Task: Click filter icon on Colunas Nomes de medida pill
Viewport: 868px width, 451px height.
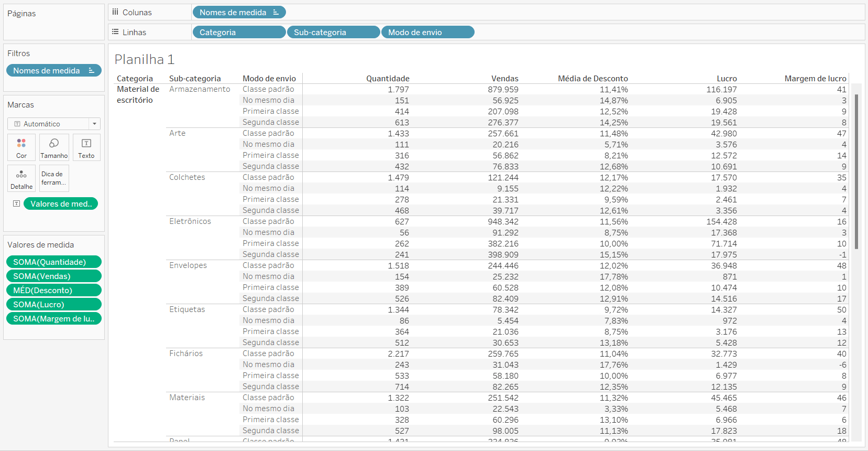Action: (276, 12)
